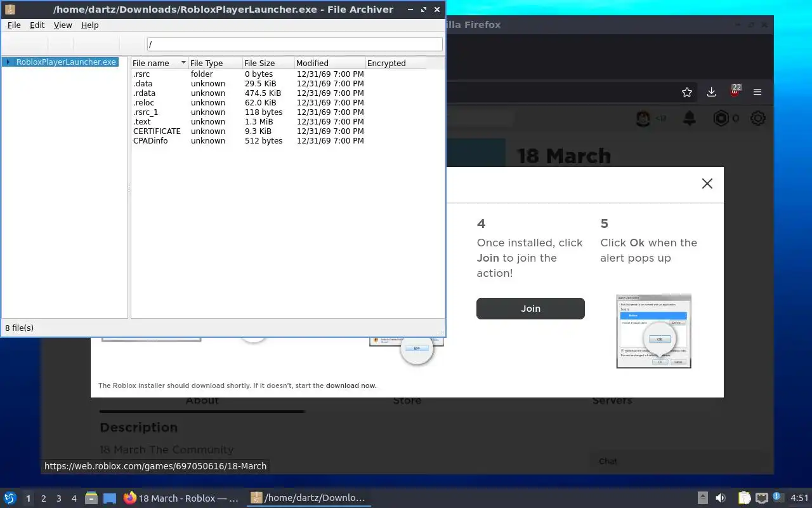Open the clipboard manager tray icon
The image size is (812, 508).
(745, 498)
